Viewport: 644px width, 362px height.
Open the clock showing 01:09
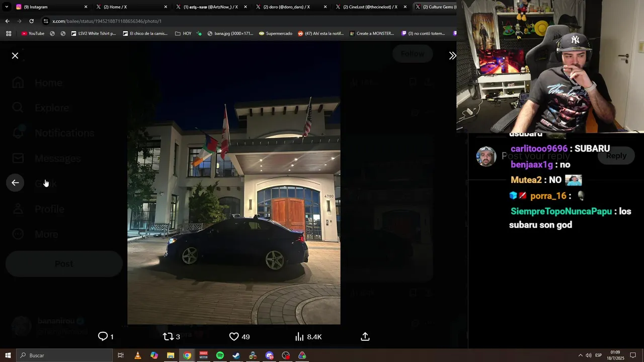pos(615,355)
